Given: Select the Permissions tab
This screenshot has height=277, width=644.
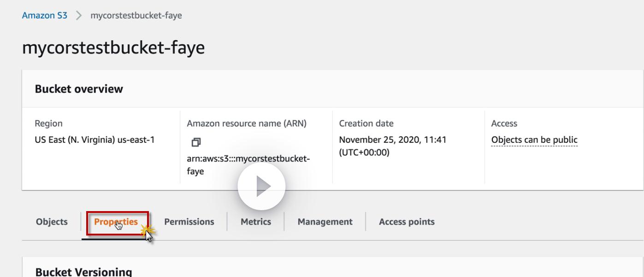Looking at the screenshot, I should pyautogui.click(x=189, y=222).
